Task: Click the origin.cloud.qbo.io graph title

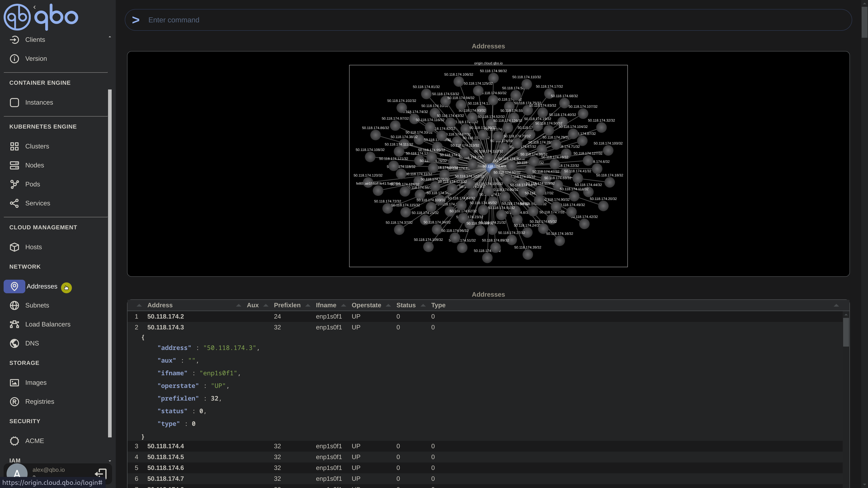Action: (488, 63)
